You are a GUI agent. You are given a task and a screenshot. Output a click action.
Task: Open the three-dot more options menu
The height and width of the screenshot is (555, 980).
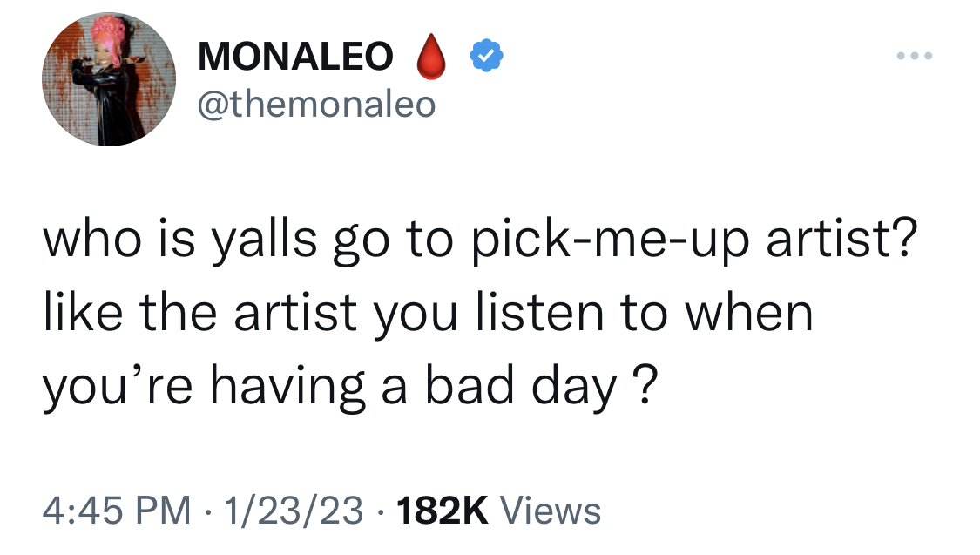pyautogui.click(x=915, y=56)
